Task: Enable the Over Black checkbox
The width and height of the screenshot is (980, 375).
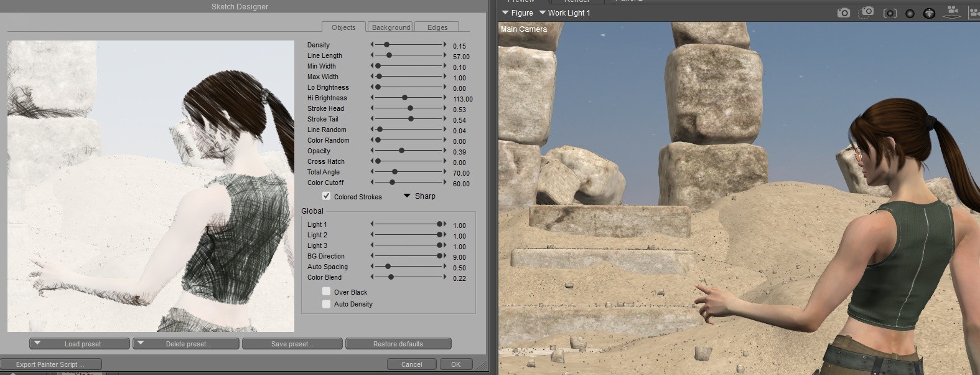Action: click(x=326, y=292)
